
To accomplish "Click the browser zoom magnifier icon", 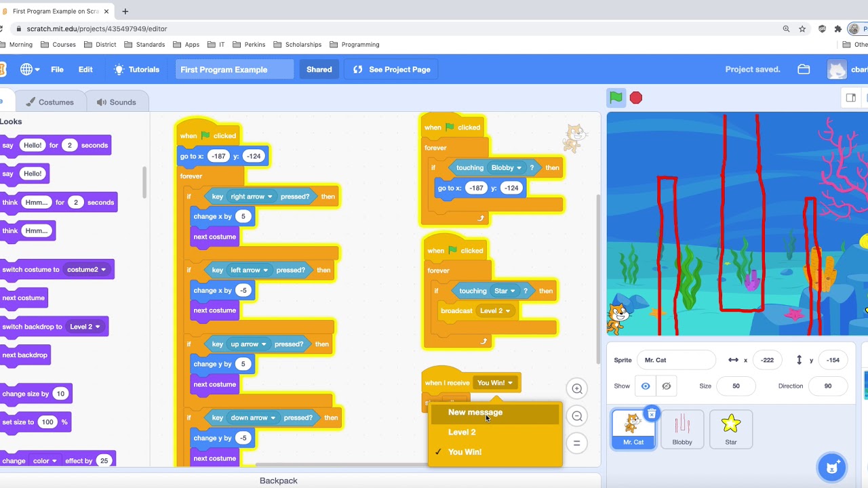I will pos(786,28).
